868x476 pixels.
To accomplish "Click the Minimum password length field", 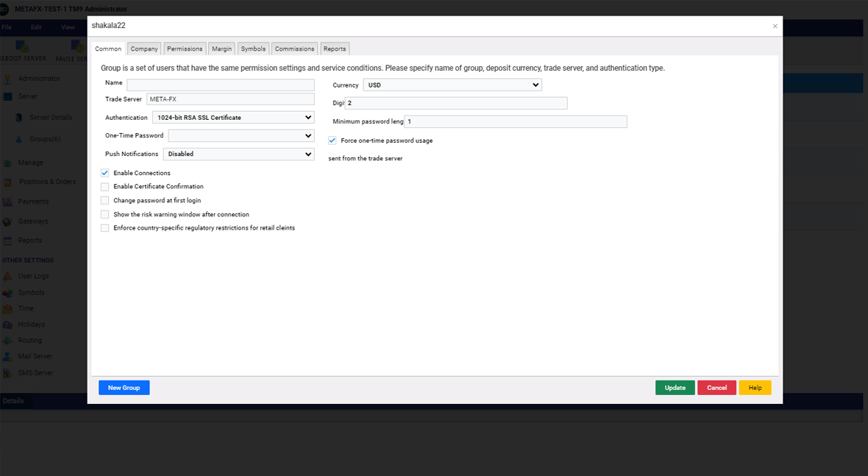I will (516, 121).
